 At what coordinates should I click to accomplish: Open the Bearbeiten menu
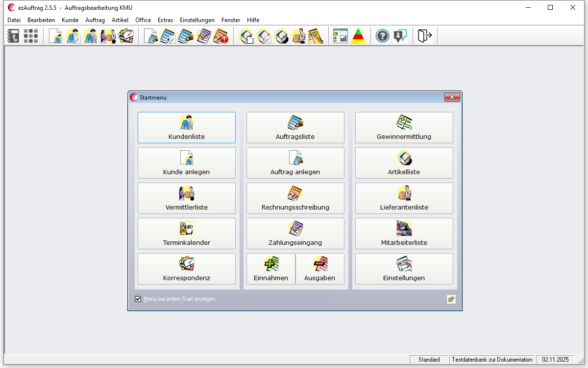coord(41,20)
